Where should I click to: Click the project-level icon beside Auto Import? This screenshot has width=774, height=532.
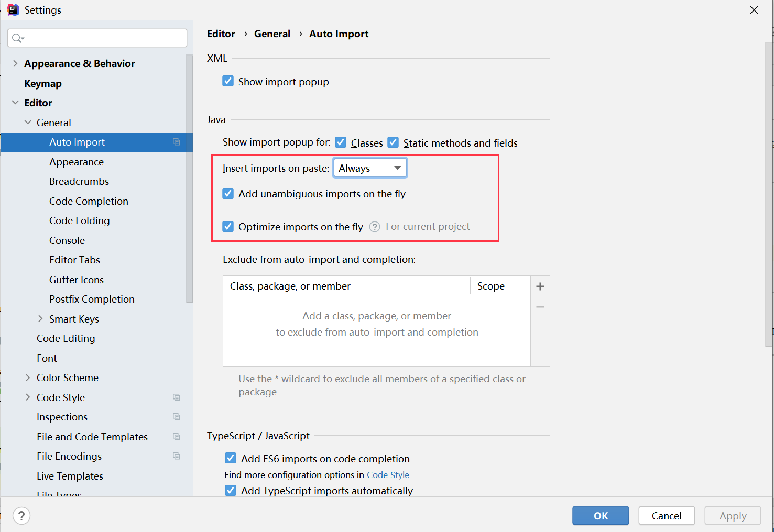[177, 142]
